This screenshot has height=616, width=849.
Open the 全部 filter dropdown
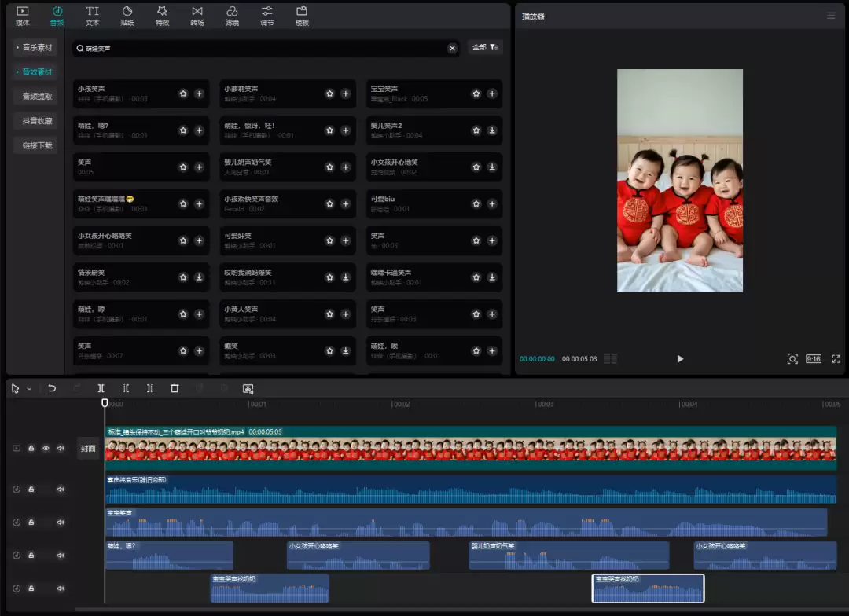point(485,48)
